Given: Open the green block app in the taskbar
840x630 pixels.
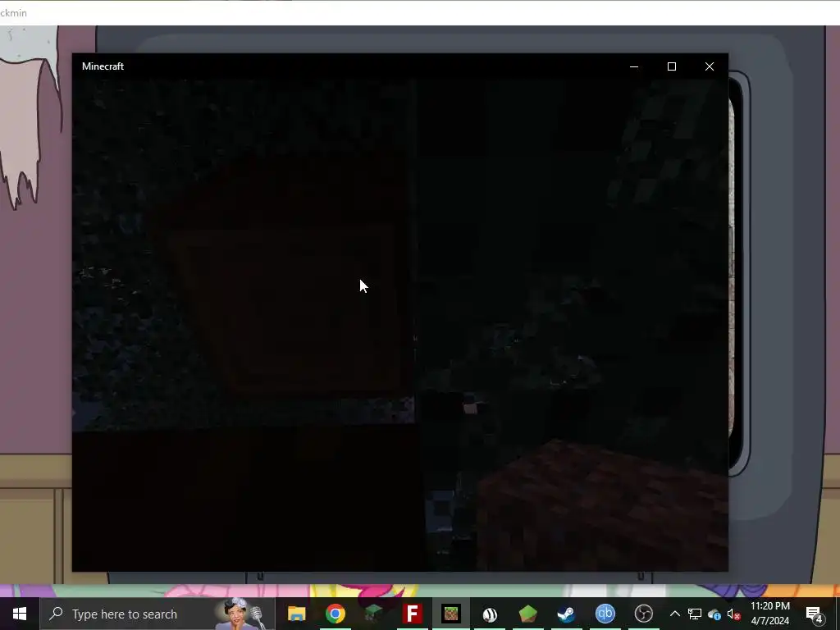Looking at the screenshot, I should pyautogui.click(x=527, y=614).
